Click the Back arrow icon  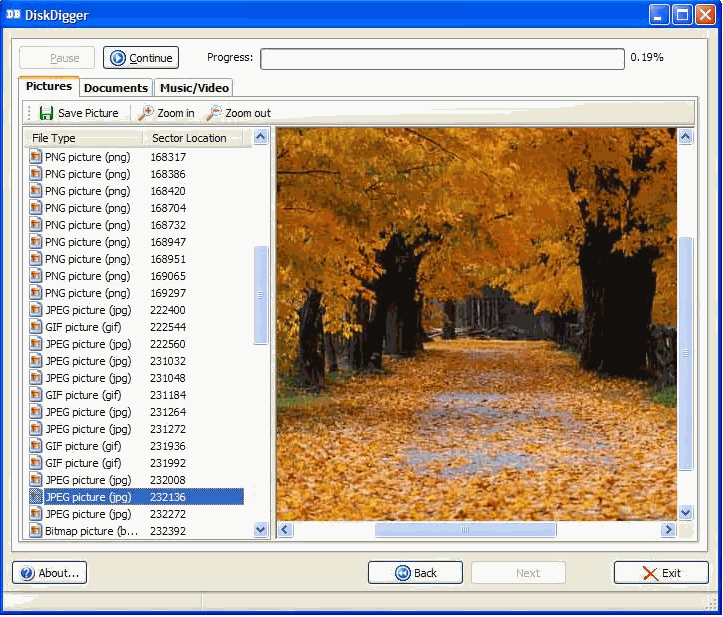pos(403,573)
